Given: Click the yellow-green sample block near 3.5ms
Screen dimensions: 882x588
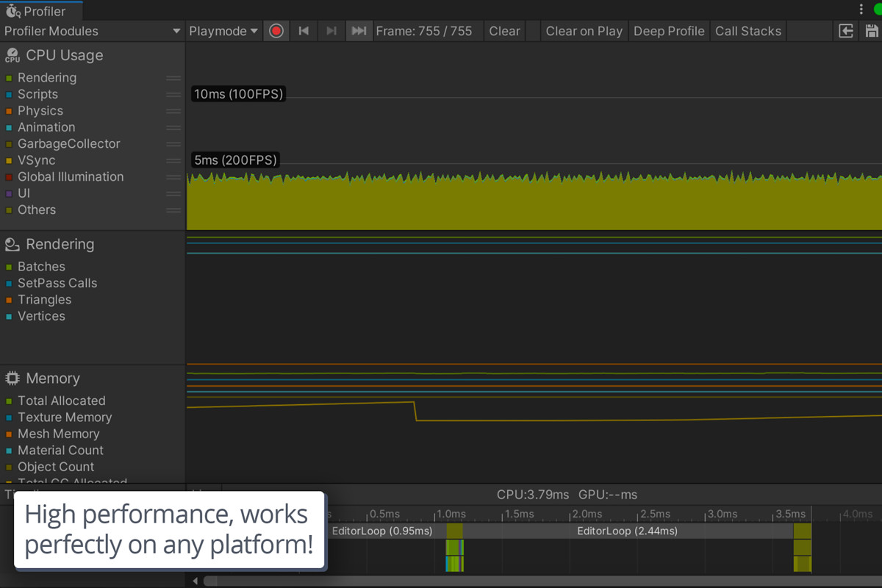Looking at the screenshot, I should [802, 548].
